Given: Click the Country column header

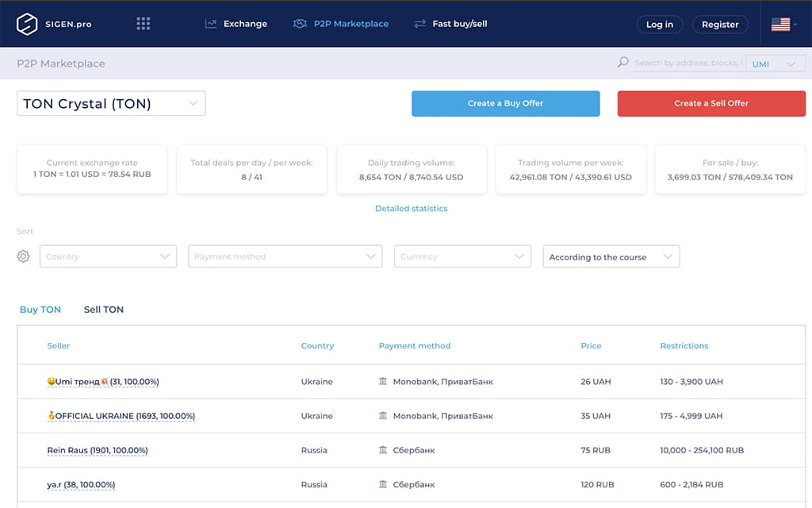Looking at the screenshot, I should 317,346.
